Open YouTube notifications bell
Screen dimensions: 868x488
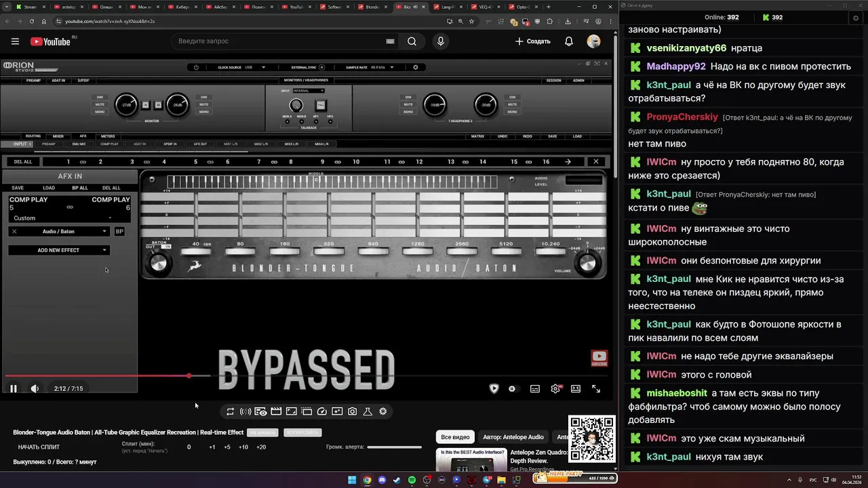(x=569, y=41)
